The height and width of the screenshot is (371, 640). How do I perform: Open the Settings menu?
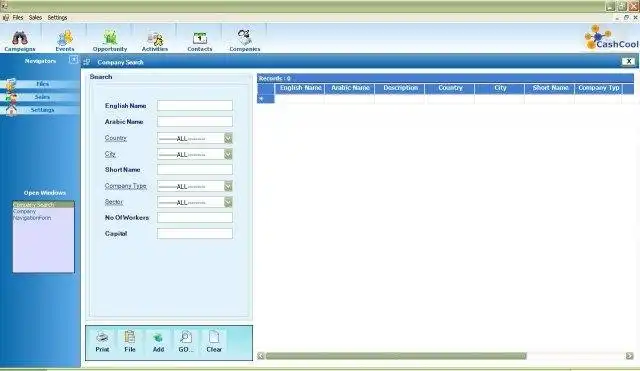[57, 18]
